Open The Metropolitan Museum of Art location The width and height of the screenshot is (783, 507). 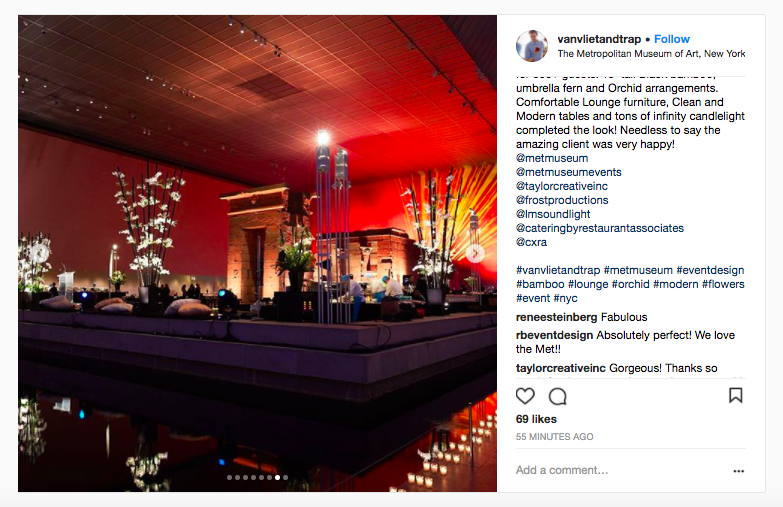(651, 53)
